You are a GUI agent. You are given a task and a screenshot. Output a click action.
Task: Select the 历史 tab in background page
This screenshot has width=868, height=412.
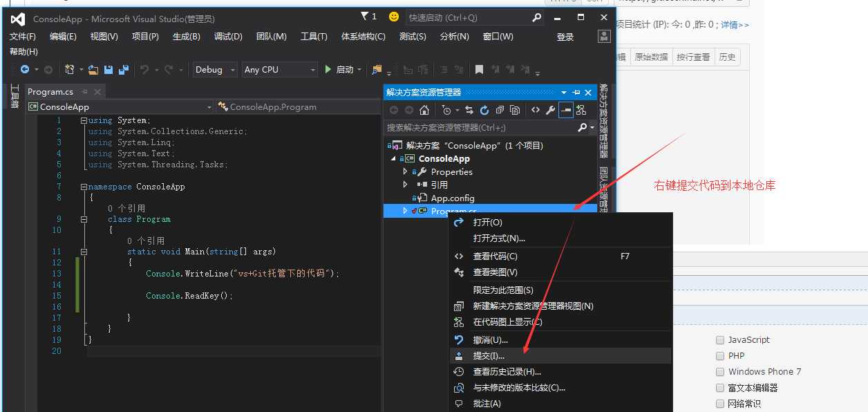coord(727,57)
